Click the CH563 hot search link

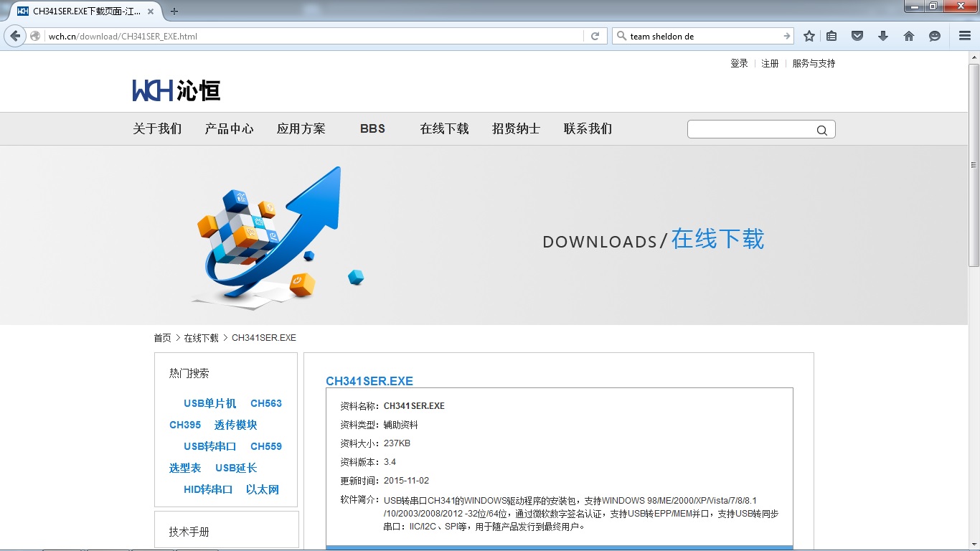pos(266,403)
